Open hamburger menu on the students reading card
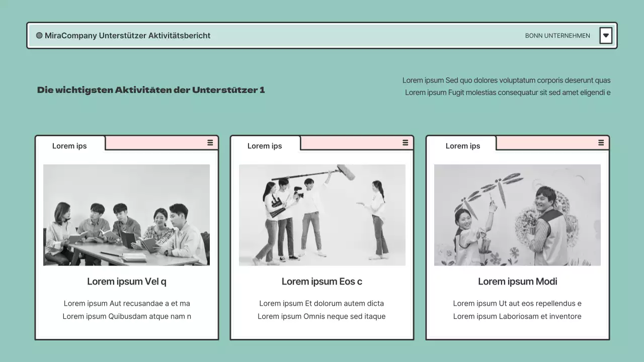Screen dimensions: 644x362 click(x=210, y=143)
